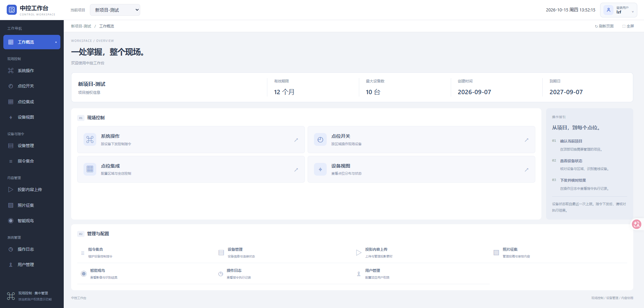Click the 系统操作 card command icon

click(x=90, y=140)
